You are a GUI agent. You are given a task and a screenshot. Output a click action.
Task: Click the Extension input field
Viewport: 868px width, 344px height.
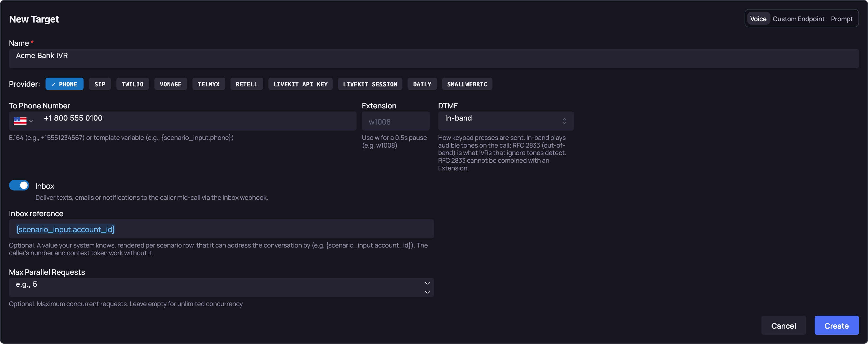[x=396, y=121]
